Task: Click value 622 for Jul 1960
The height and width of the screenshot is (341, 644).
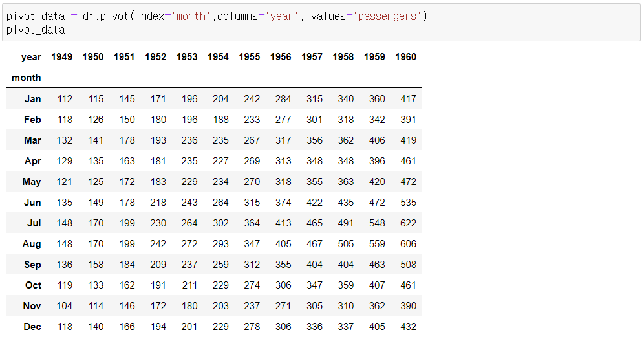Action: [408, 223]
